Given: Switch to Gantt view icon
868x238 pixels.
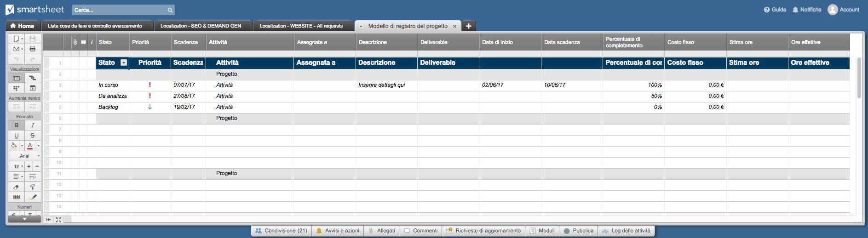Looking at the screenshot, I should pyautogui.click(x=33, y=78).
